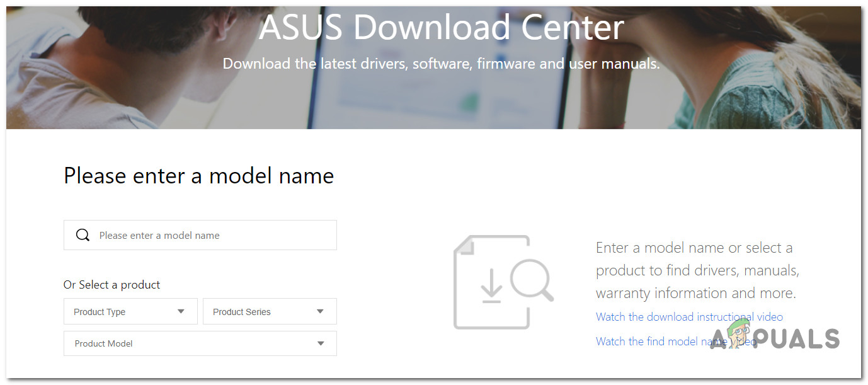Focus the 'Please enter a model name' input
868x385 pixels.
[x=208, y=235]
